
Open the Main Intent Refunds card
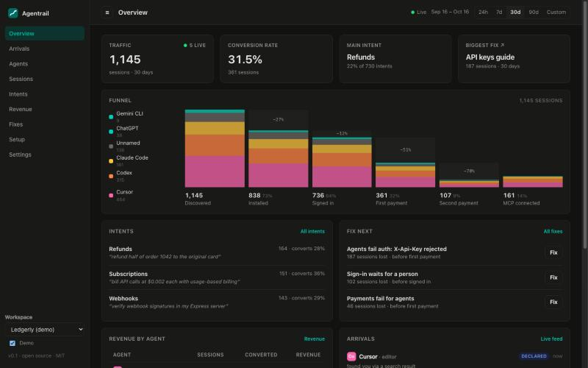coord(395,59)
